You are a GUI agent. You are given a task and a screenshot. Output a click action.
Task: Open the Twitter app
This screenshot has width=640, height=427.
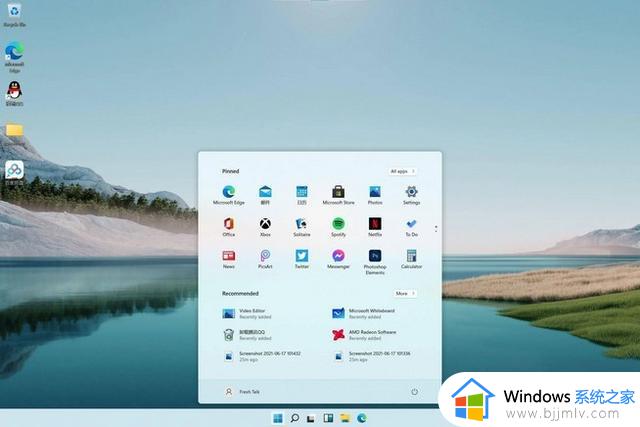302,259
